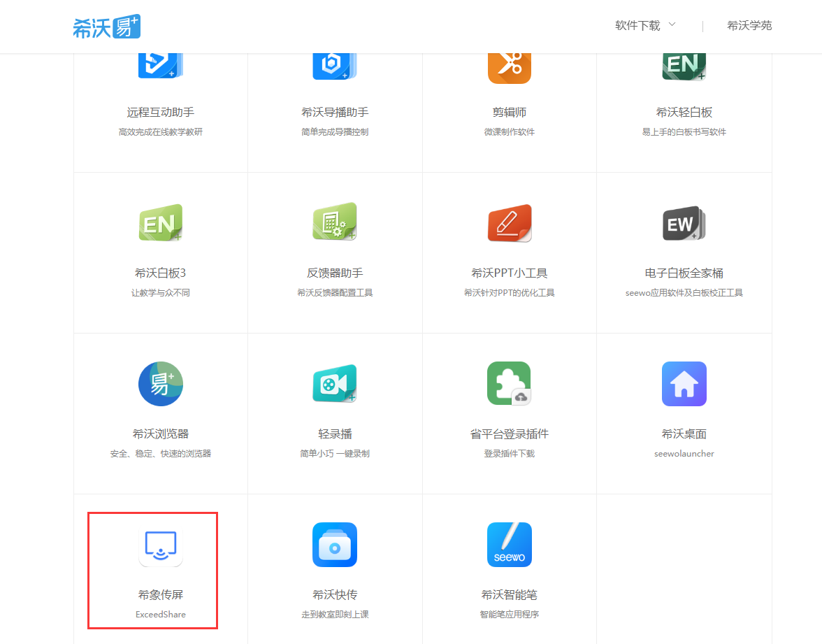
Task: Click the description 简单小巧 一键录制
Action: click(x=334, y=455)
